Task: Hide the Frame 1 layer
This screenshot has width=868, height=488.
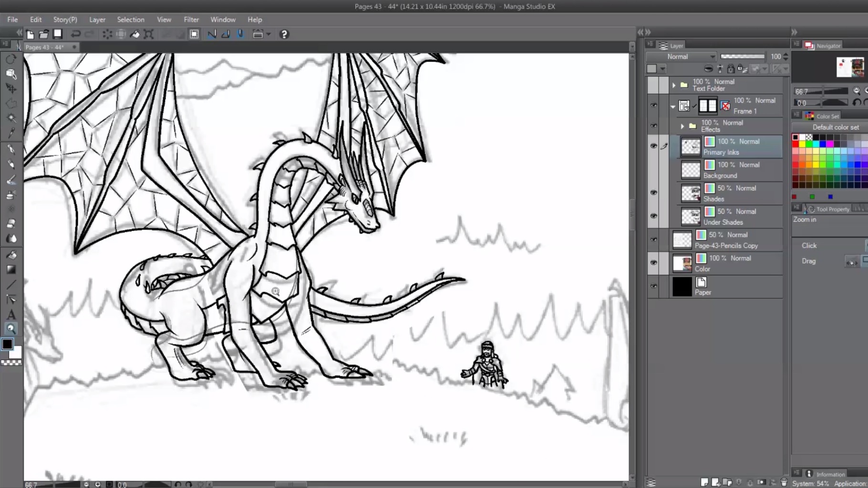Action: [653, 106]
